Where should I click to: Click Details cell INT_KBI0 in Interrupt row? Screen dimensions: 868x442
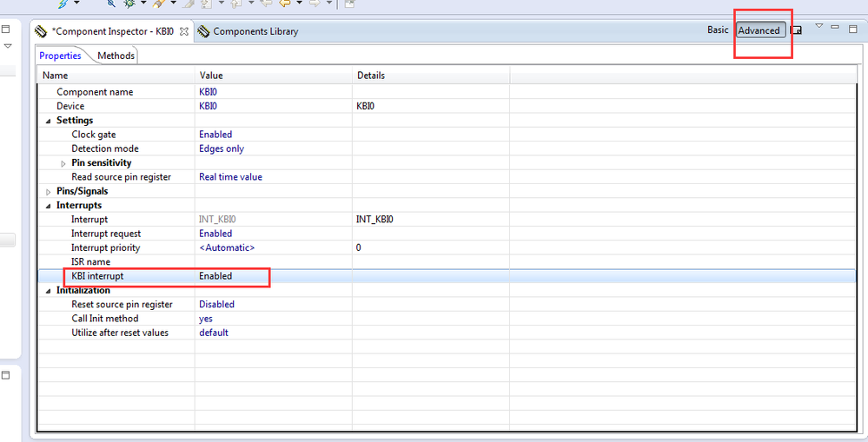pos(374,220)
